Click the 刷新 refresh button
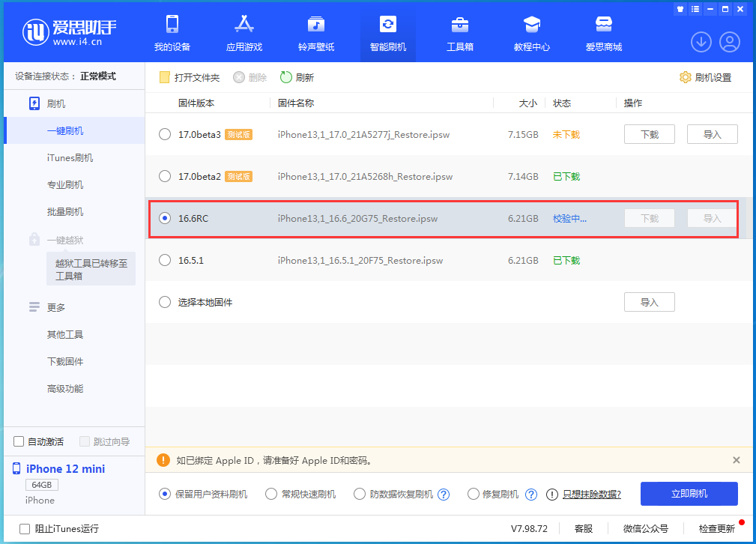 point(297,78)
